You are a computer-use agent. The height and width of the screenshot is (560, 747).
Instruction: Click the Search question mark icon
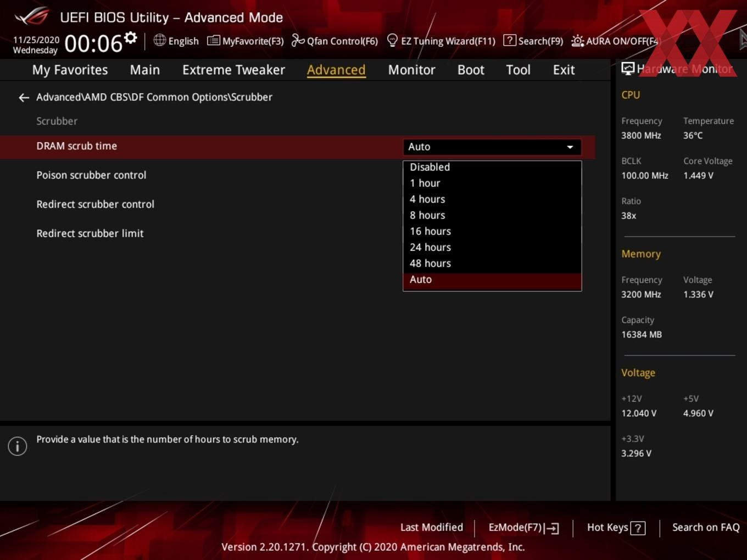point(510,40)
